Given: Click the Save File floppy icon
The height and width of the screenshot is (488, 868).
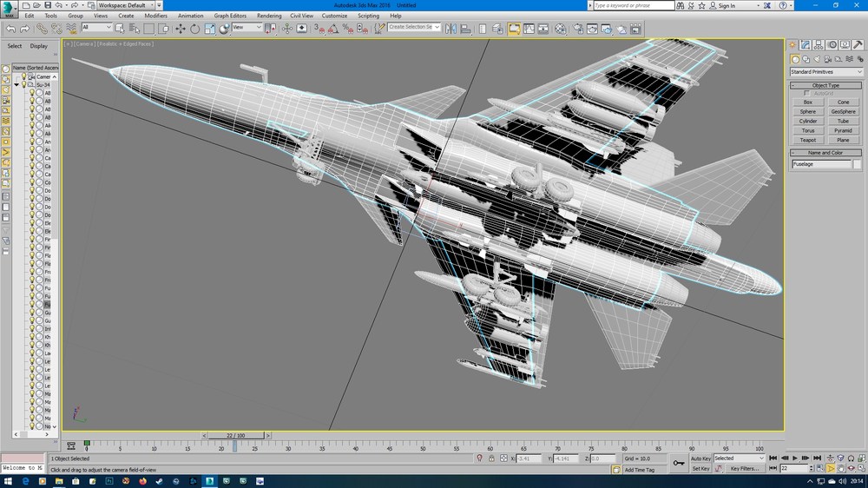Looking at the screenshot, I should coord(48,5).
